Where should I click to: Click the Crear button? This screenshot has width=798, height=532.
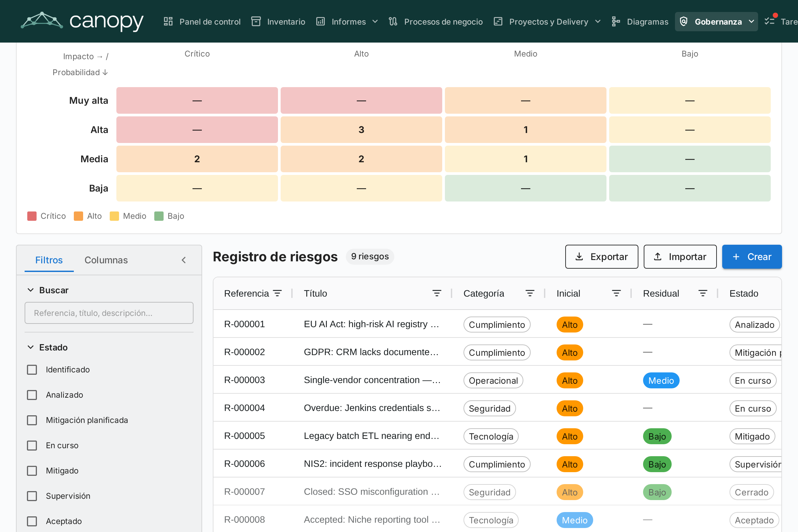[752, 257]
